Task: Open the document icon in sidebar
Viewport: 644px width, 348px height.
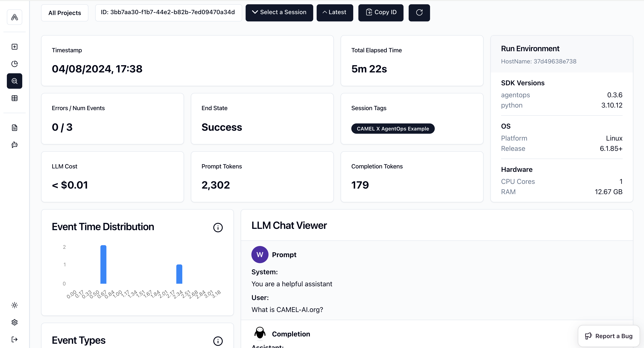Action: [15, 128]
